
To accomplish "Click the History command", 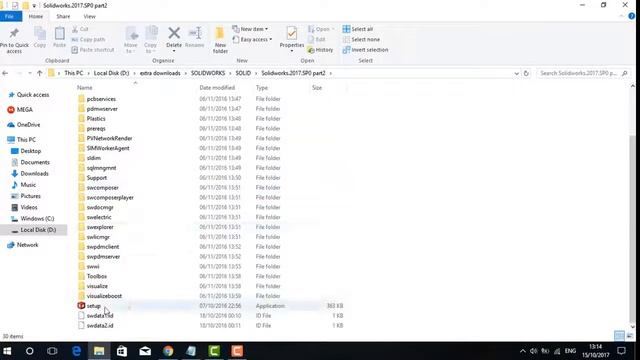I will (x=320, y=50).
